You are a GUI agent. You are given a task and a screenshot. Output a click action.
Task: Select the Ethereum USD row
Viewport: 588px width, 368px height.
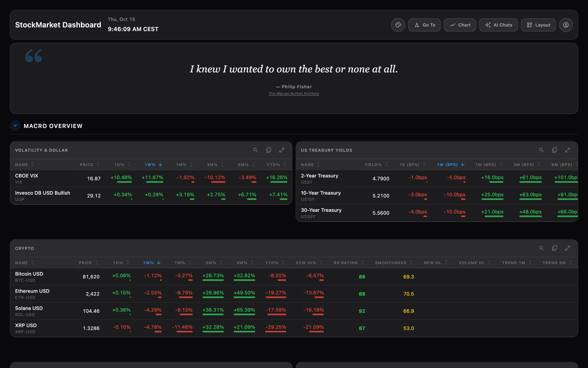(294, 294)
